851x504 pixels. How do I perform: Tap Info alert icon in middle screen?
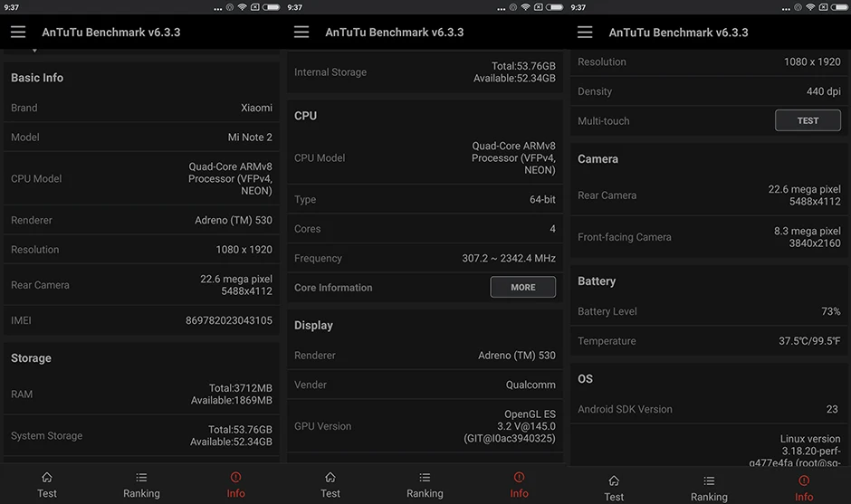(520, 478)
